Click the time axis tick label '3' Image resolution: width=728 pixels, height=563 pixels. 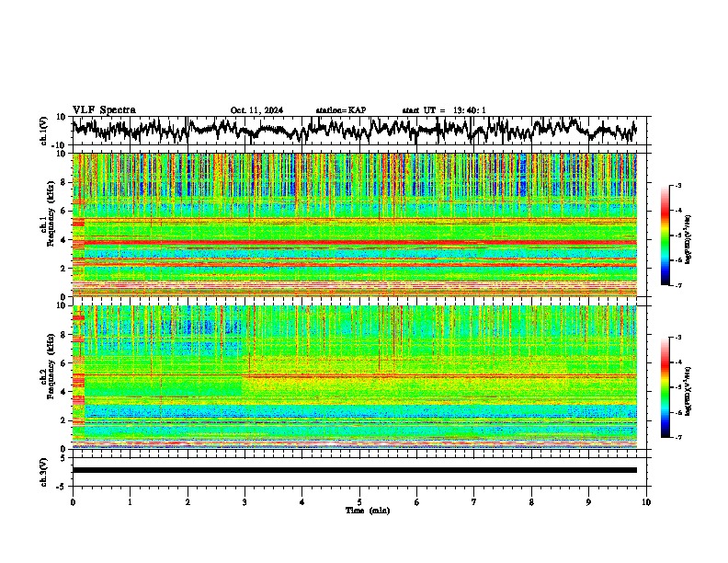245,502
